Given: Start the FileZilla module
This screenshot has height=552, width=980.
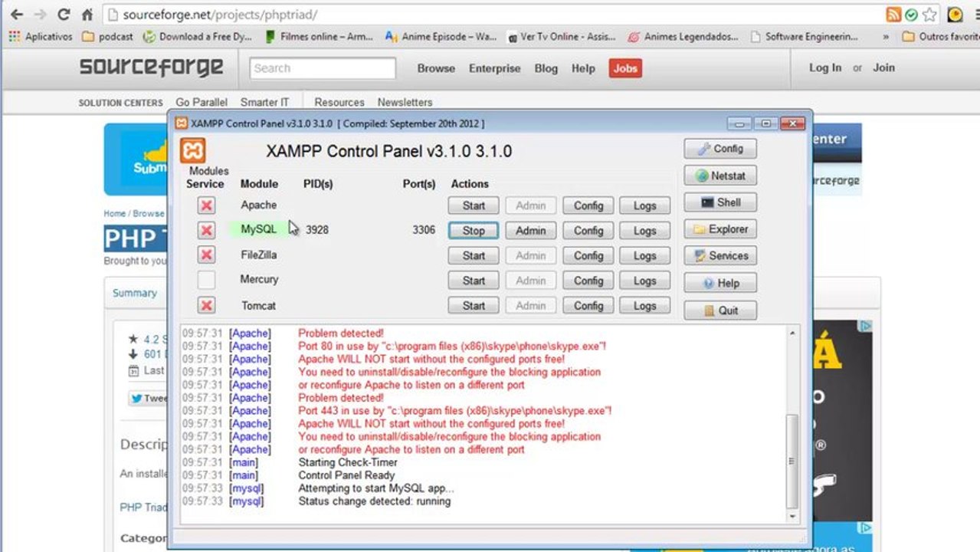Looking at the screenshot, I should [474, 255].
